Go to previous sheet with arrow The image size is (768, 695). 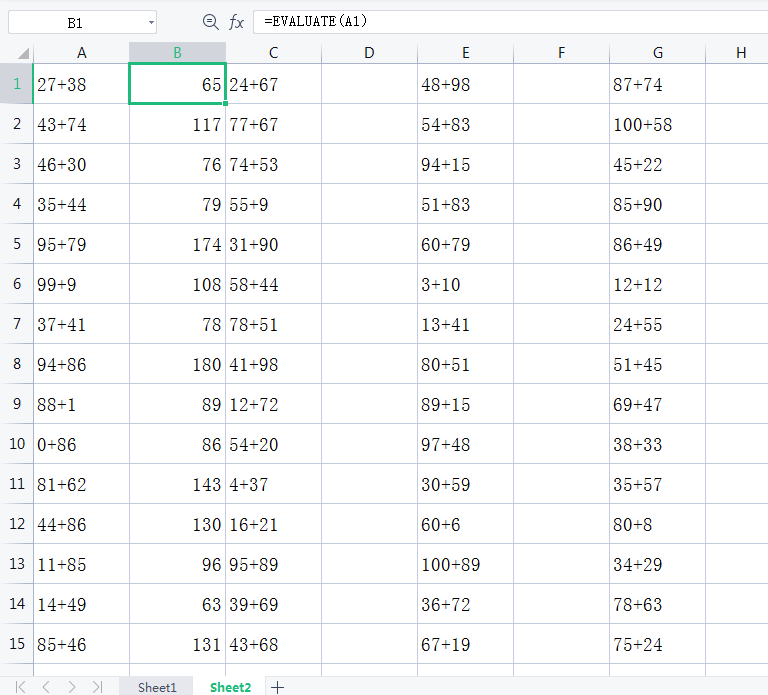pos(46,687)
